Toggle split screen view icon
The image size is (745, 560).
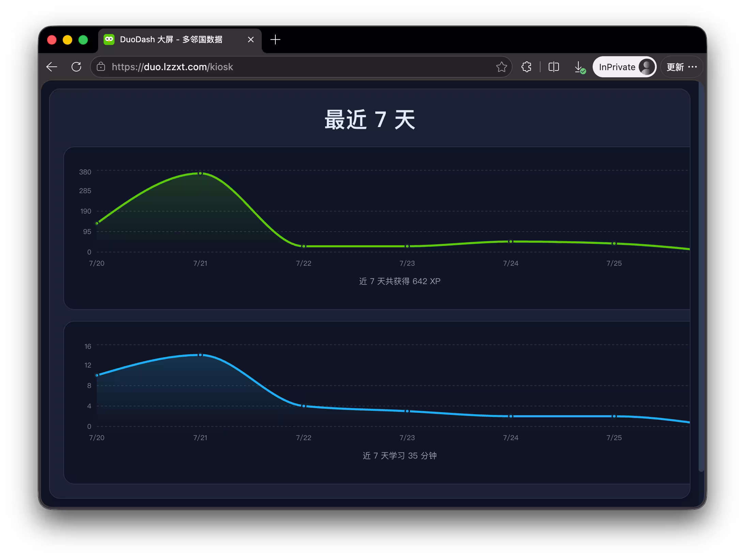click(554, 67)
